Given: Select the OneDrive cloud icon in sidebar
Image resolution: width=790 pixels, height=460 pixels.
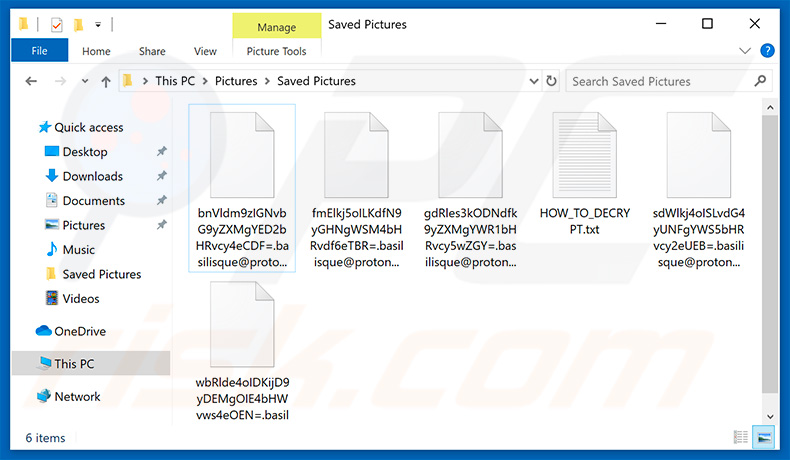Looking at the screenshot, I should click(44, 331).
